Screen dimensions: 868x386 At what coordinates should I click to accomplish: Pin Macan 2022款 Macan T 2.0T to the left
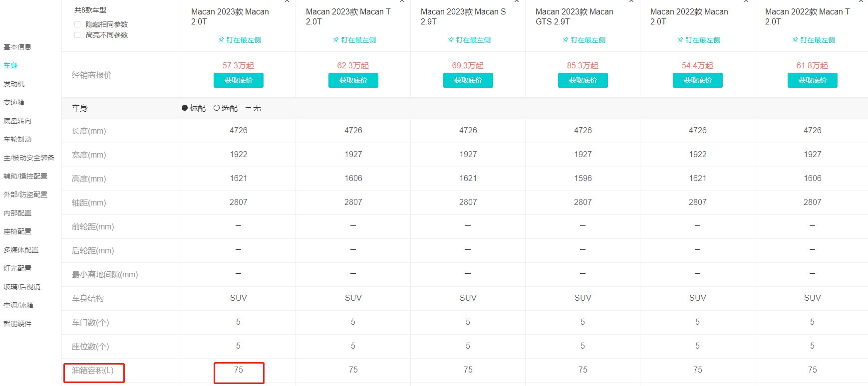coord(814,40)
